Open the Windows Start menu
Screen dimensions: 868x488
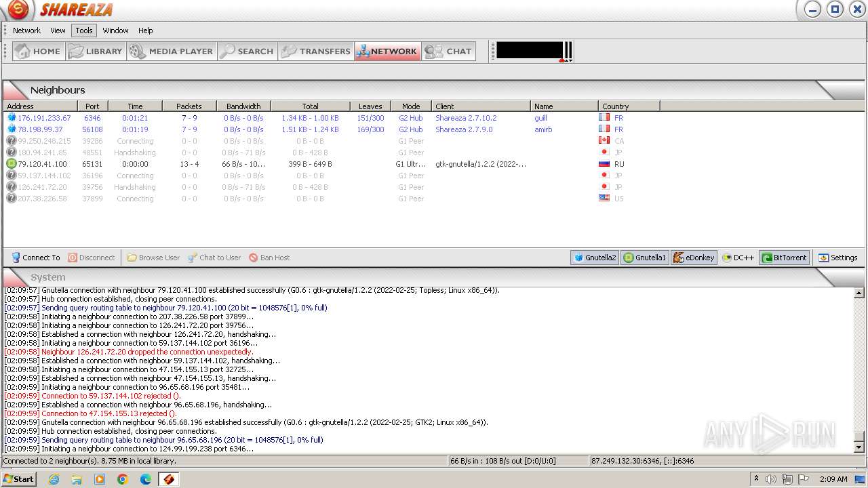(x=18, y=479)
